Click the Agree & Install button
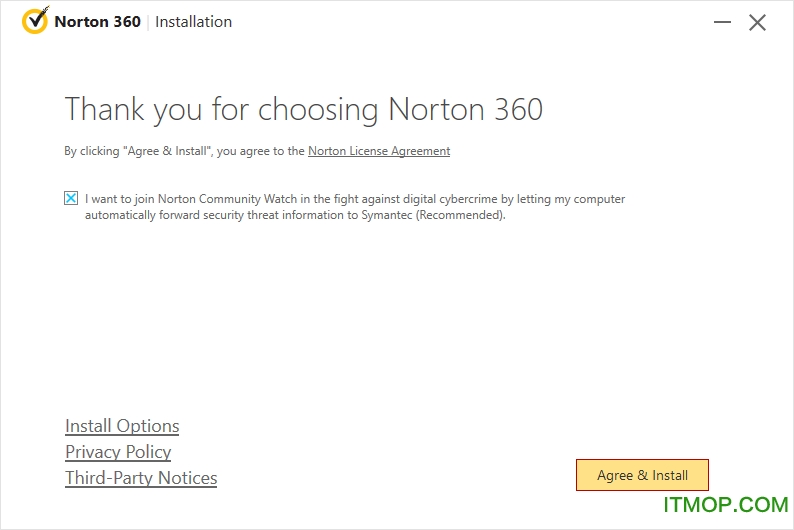The height and width of the screenshot is (530, 794). click(642, 475)
